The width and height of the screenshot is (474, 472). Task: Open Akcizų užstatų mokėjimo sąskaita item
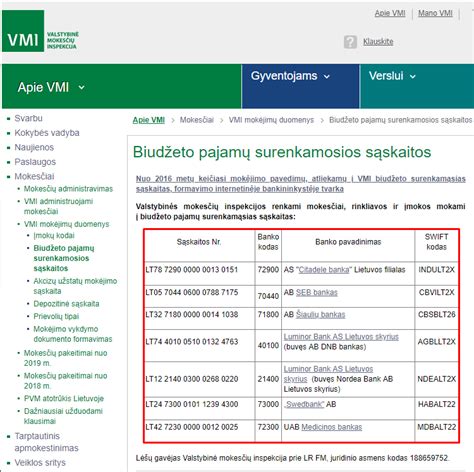(75, 286)
